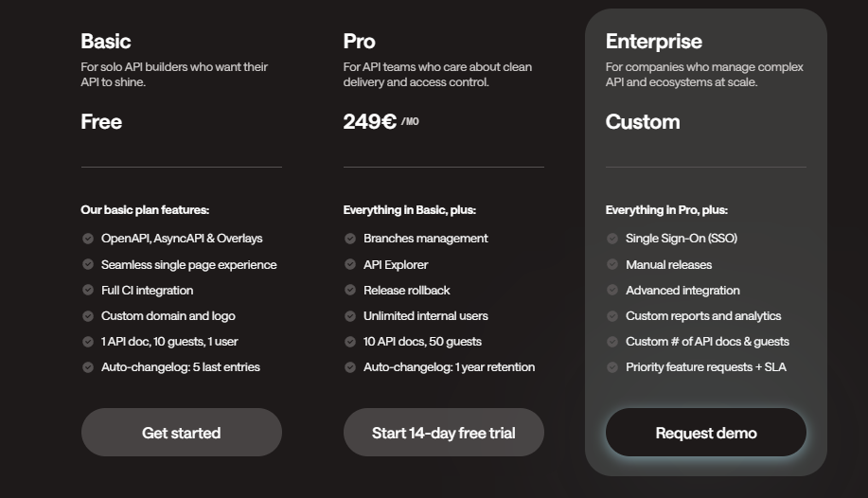The width and height of the screenshot is (868, 498).
Task: Click Seamless single page experience text
Action: (x=188, y=265)
